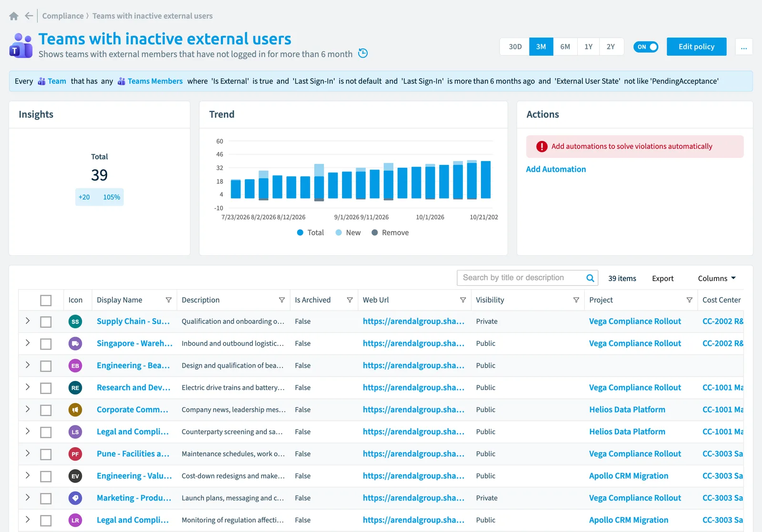Click the Marketing - Produ team tag icon

coord(75,498)
